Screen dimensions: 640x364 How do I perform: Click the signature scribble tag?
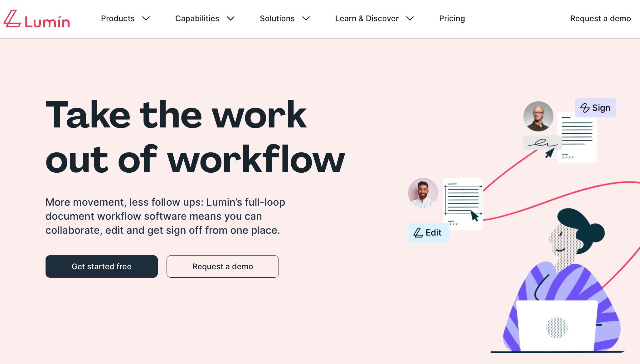[x=542, y=143]
